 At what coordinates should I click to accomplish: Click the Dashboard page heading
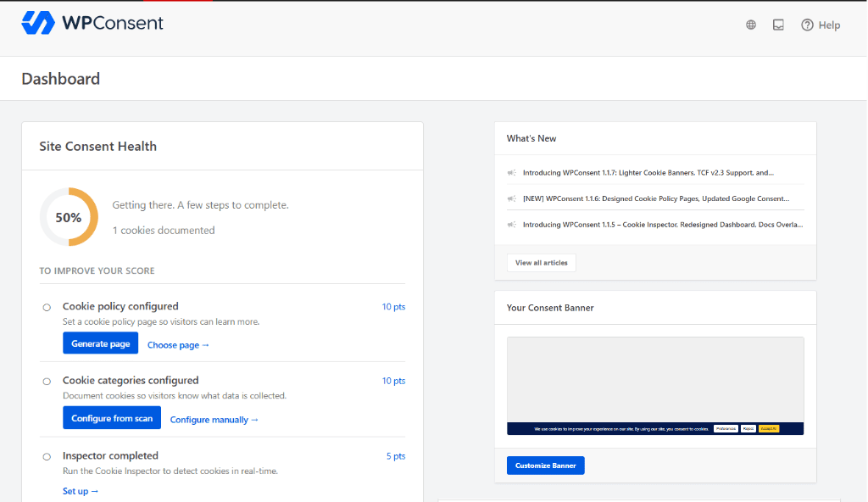coord(61,79)
